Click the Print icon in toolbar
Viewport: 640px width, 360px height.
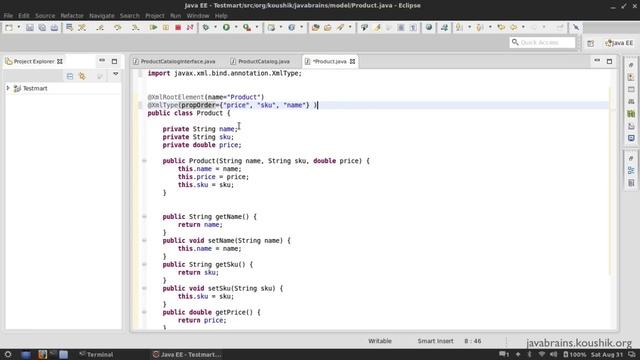point(54,27)
